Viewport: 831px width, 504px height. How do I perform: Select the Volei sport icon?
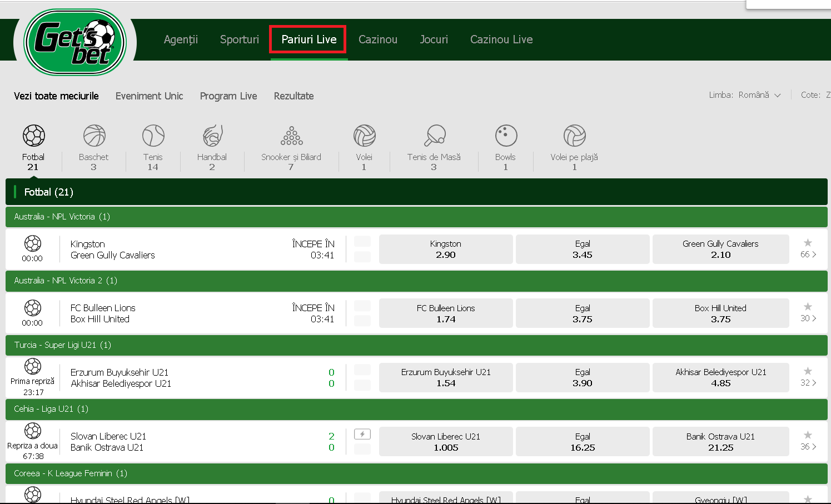[364, 136]
